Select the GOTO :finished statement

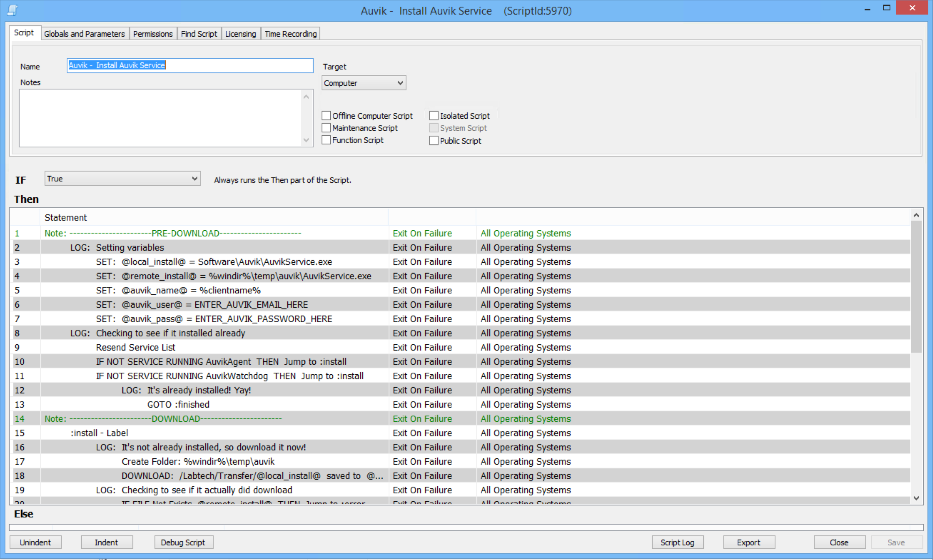tap(460, 404)
